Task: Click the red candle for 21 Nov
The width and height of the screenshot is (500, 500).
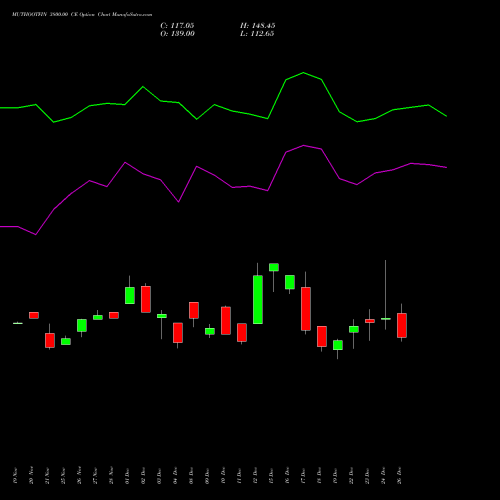Action: pyautogui.click(x=50, y=340)
